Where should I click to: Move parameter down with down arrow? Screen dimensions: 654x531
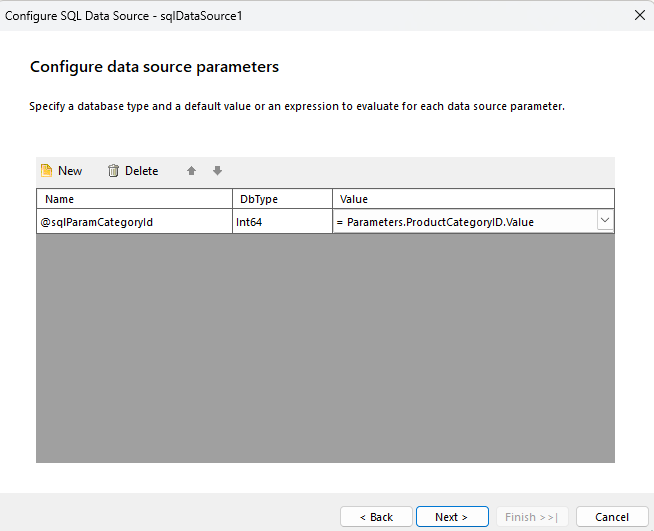coord(217,171)
